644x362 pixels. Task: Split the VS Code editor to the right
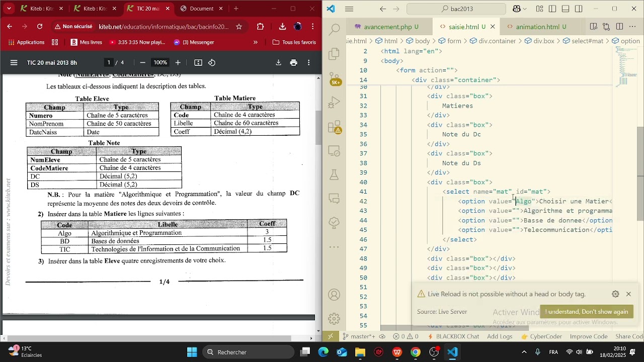619,27
